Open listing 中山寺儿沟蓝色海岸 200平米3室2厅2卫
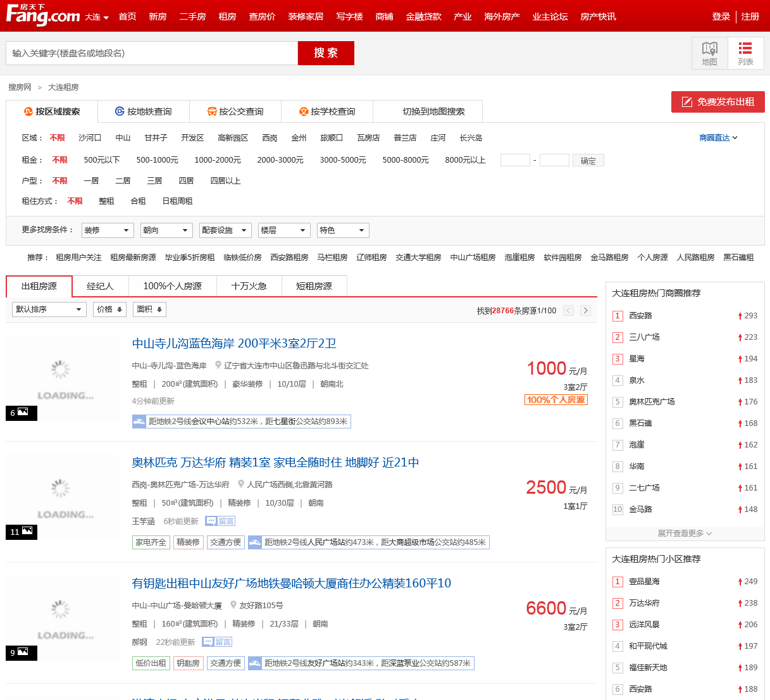Screen dimensions: 770x700 point(234,344)
